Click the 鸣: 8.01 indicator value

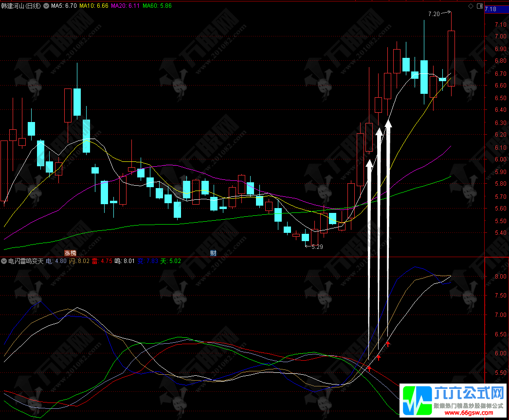click(x=125, y=261)
